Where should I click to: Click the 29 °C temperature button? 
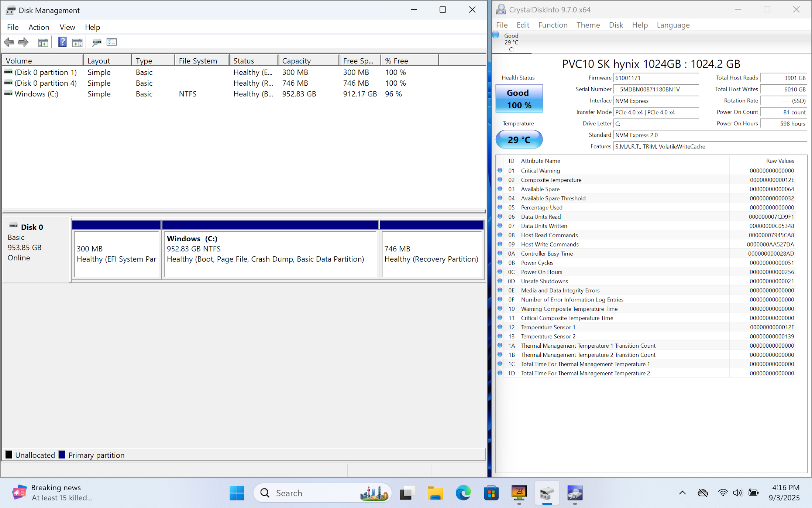519,140
